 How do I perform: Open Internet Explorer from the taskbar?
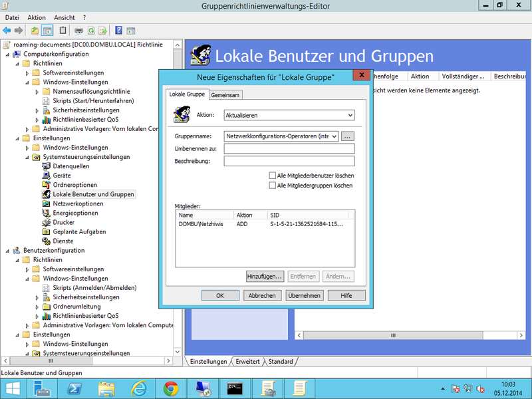click(139, 388)
